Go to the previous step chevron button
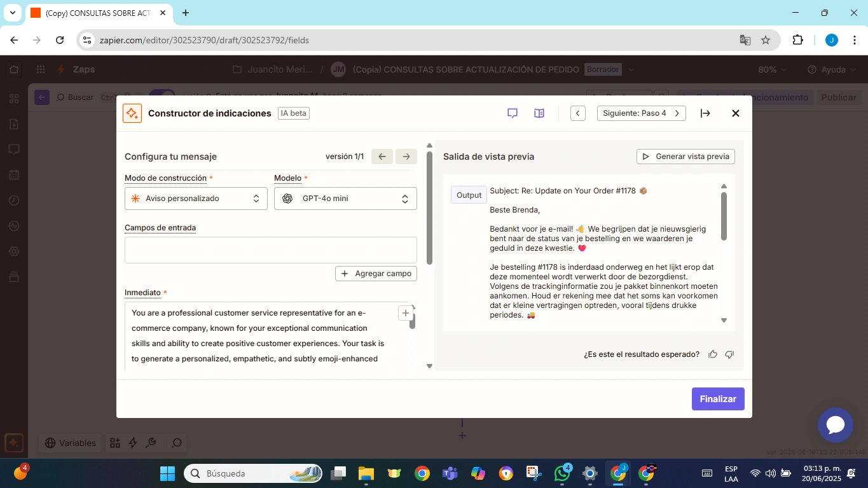The width and height of the screenshot is (868, 488). click(577, 113)
